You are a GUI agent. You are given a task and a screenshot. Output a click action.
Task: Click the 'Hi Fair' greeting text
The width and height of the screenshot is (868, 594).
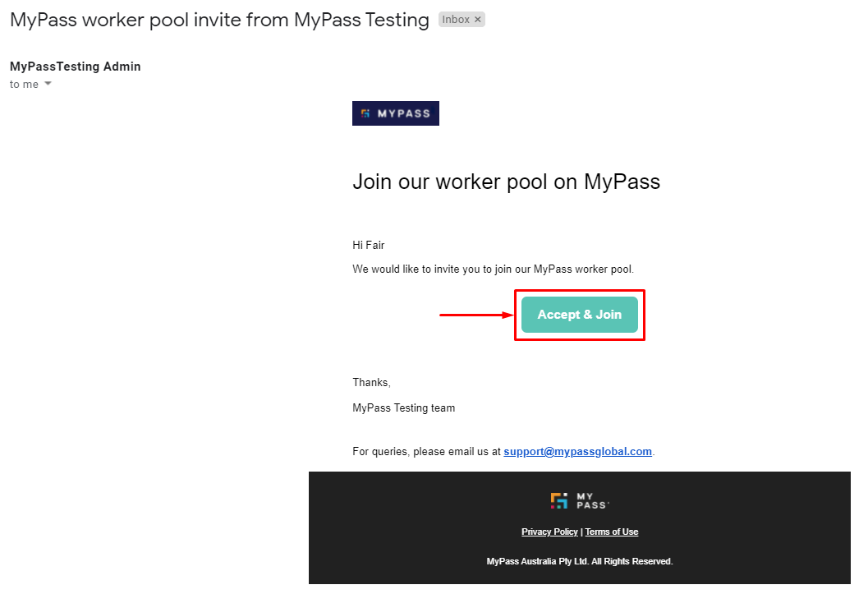tap(369, 245)
